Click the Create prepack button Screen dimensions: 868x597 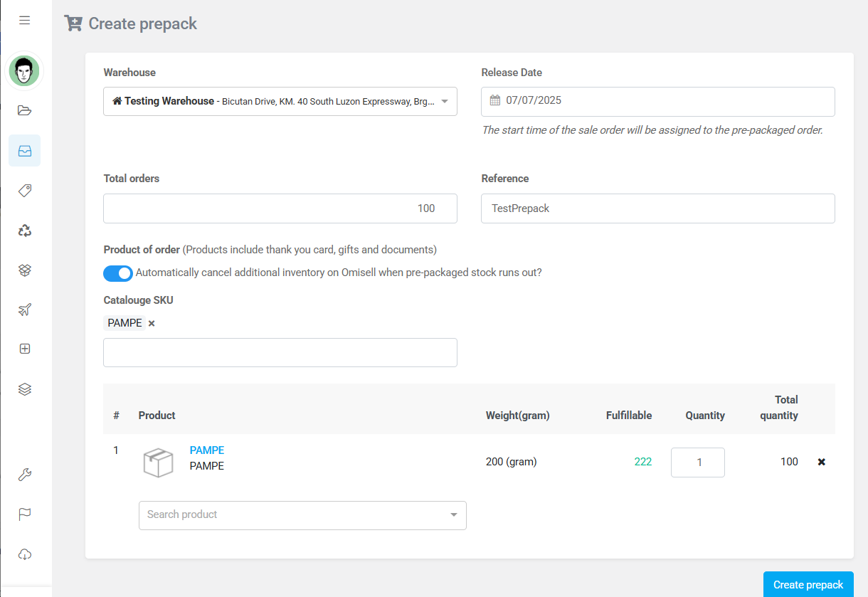point(808,585)
